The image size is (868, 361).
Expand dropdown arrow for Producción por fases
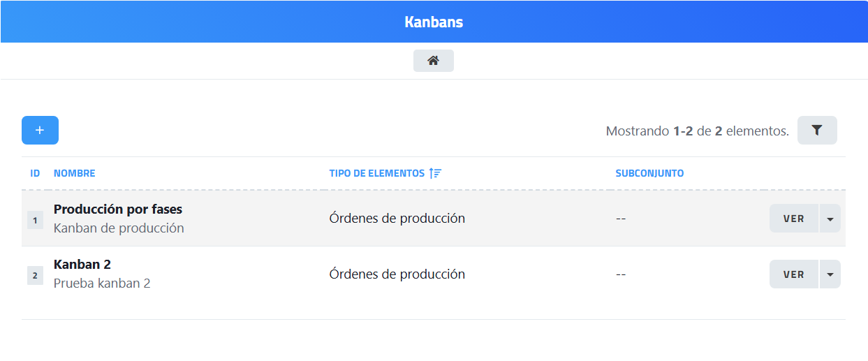point(830,219)
